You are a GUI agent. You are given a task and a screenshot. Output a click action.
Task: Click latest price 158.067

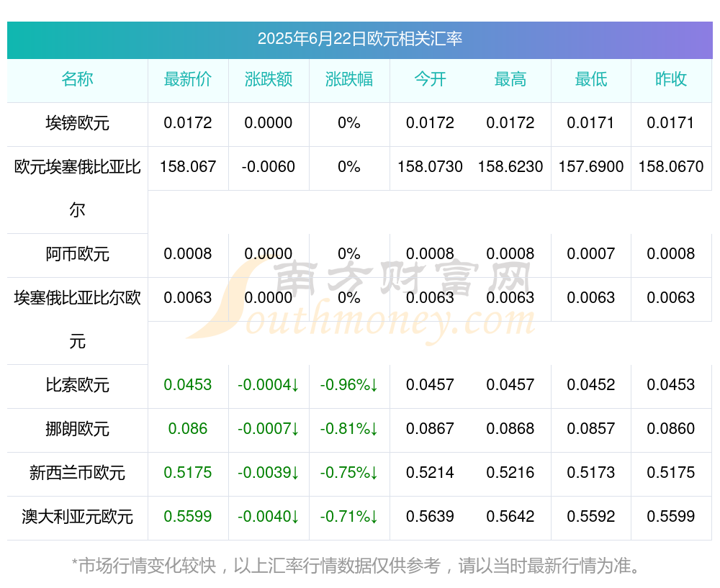tap(188, 167)
